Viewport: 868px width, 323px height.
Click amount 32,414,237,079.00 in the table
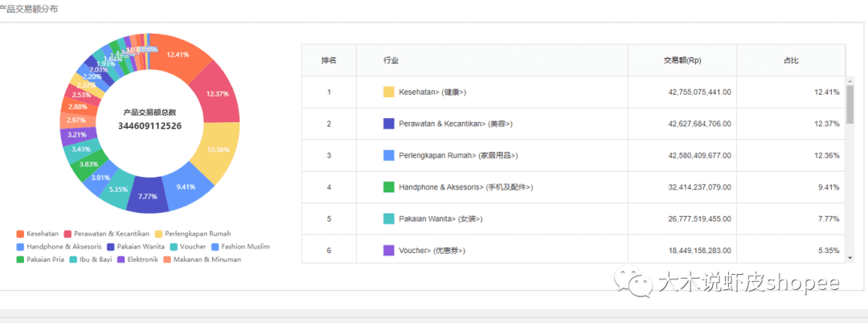(x=700, y=187)
